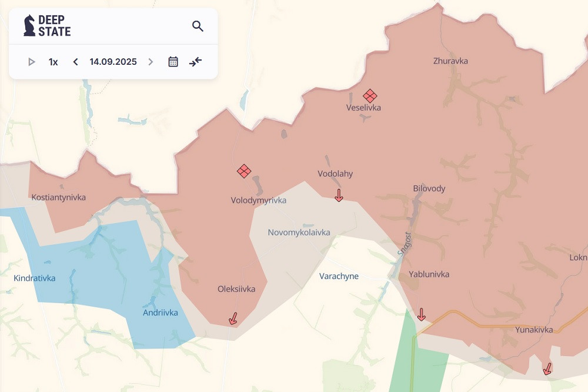This screenshot has width=588, height=392.
Task: Click the compare arrows icon
Action: [195, 62]
